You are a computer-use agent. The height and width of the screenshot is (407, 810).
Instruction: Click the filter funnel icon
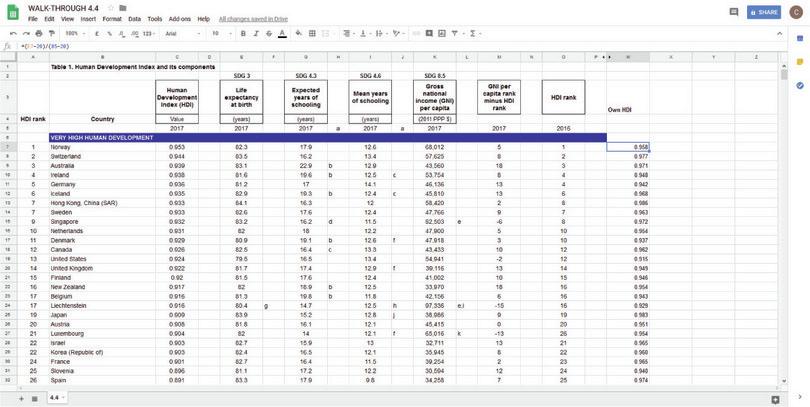[455, 34]
